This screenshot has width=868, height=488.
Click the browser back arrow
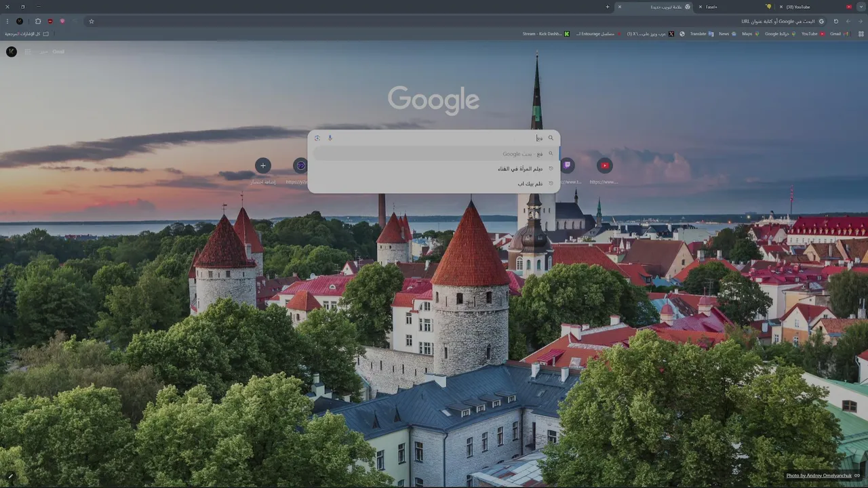point(860,21)
